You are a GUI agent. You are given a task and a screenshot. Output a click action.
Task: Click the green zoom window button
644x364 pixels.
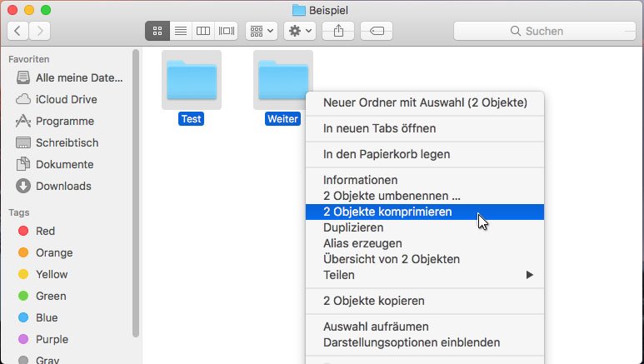coord(46,10)
